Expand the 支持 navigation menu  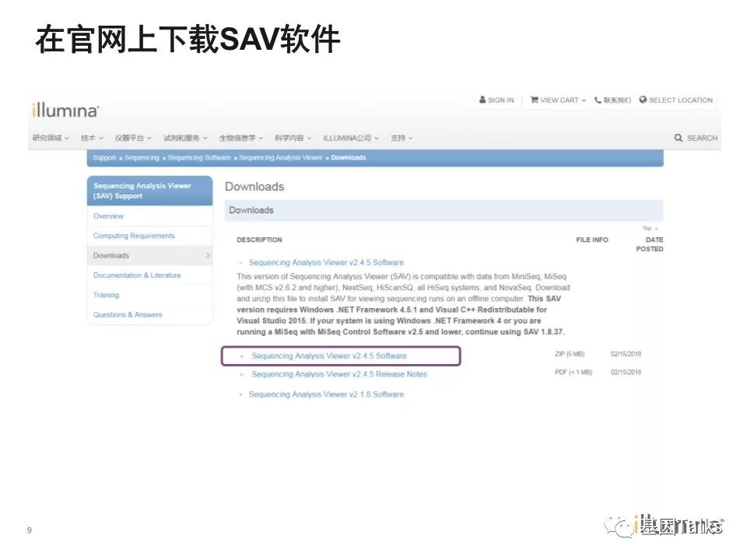click(402, 138)
